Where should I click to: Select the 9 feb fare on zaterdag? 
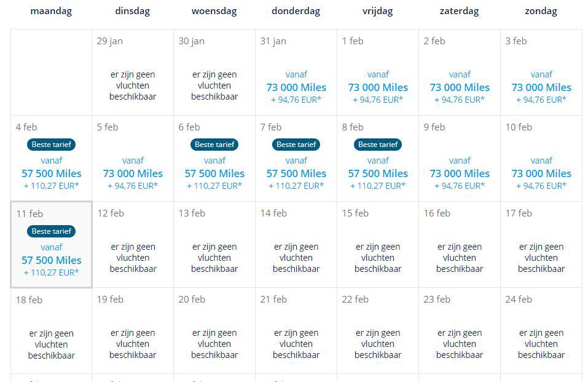coord(460,173)
